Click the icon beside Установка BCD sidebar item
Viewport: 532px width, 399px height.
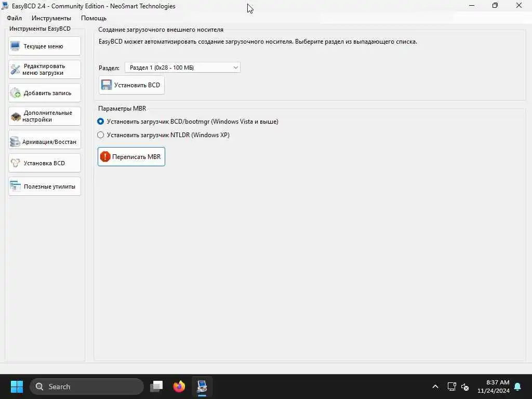[x=15, y=163]
